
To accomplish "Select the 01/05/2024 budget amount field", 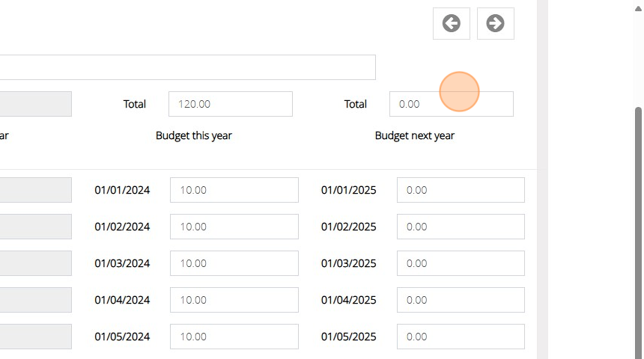I will pyautogui.click(x=234, y=337).
